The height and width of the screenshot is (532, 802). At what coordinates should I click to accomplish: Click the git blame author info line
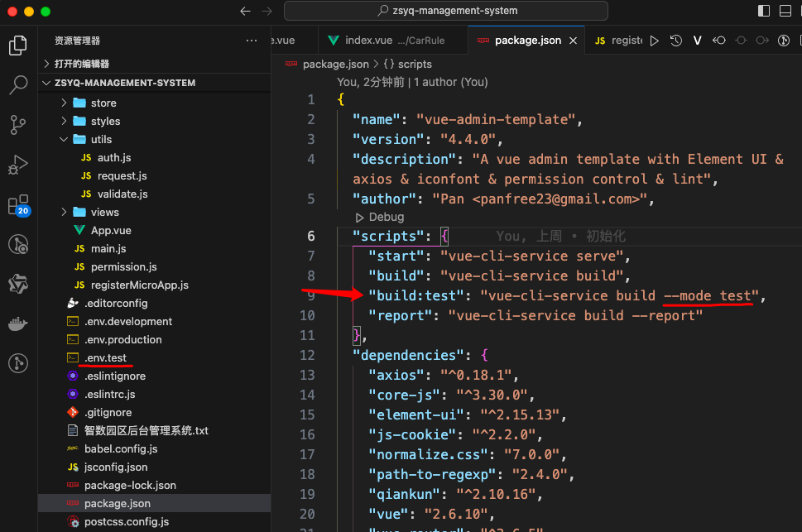[x=412, y=82]
